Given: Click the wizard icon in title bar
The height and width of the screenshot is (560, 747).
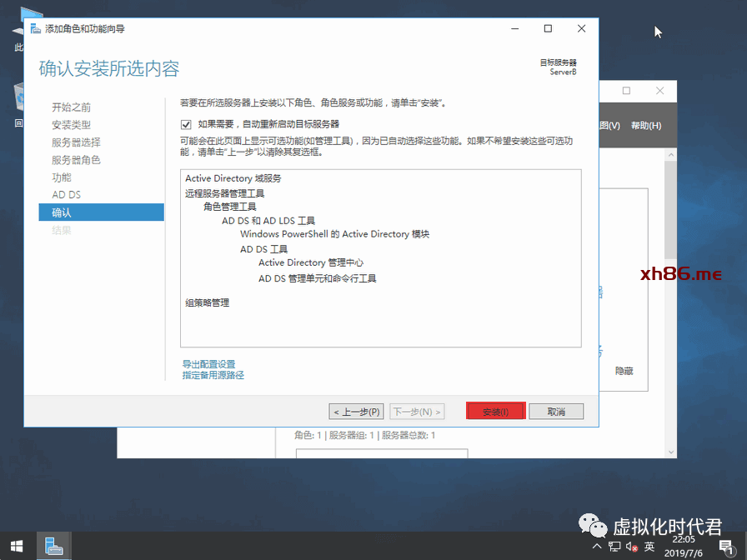Looking at the screenshot, I should (x=35, y=29).
